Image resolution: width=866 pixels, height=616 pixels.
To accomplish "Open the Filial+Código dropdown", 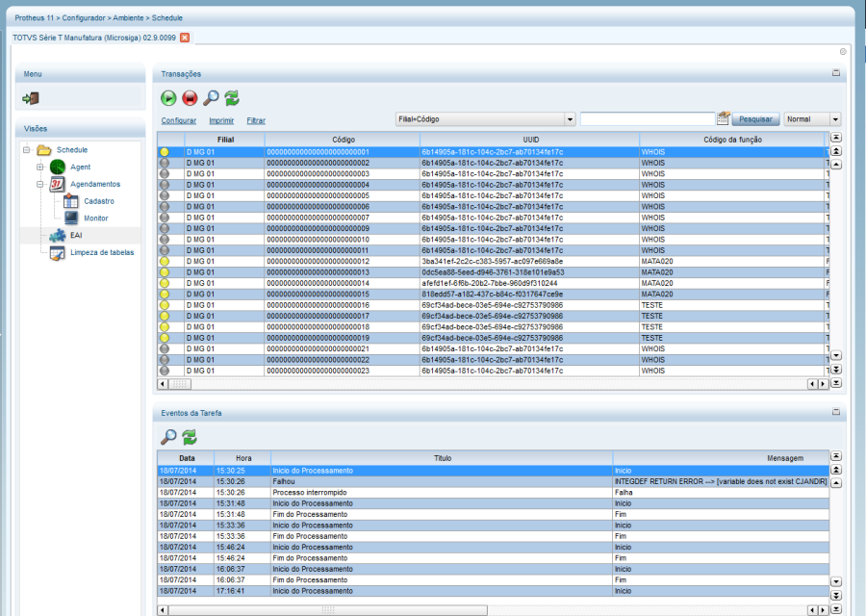I will coord(570,119).
